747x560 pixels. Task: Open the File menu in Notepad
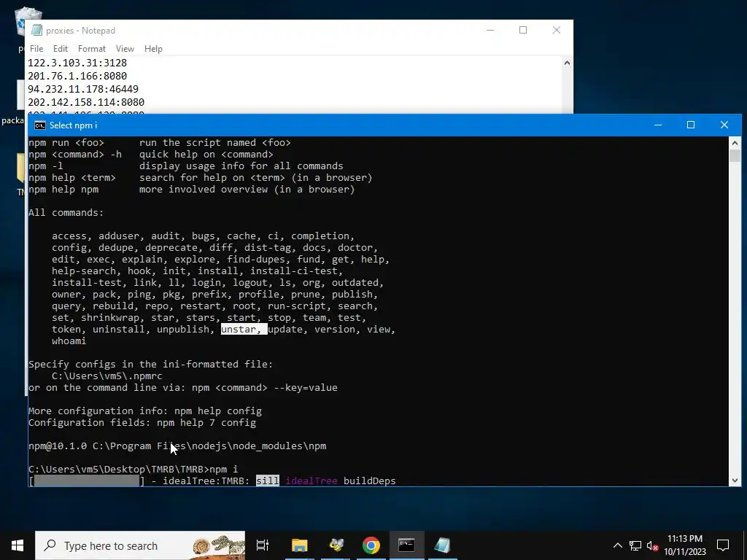point(36,49)
